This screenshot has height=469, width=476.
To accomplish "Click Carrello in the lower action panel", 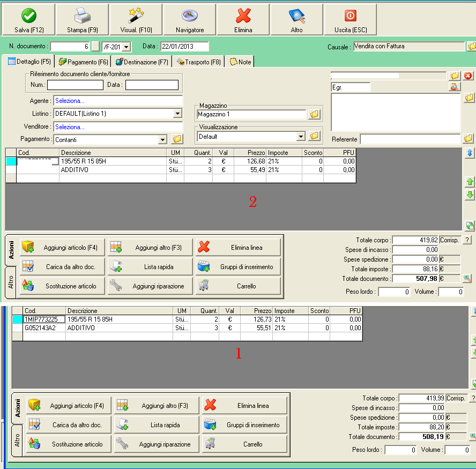I will coord(244,444).
